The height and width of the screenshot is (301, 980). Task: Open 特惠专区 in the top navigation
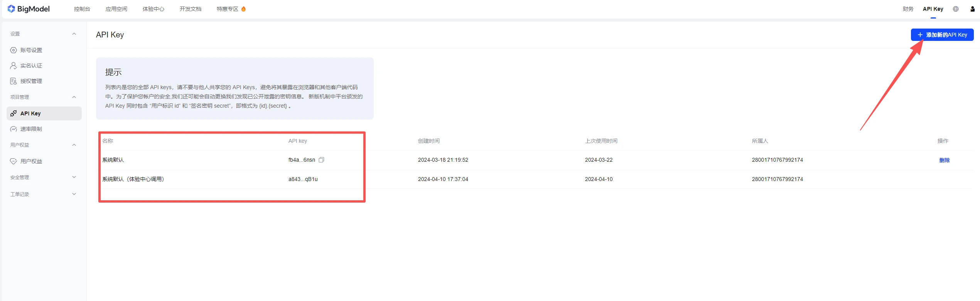pyautogui.click(x=227, y=9)
